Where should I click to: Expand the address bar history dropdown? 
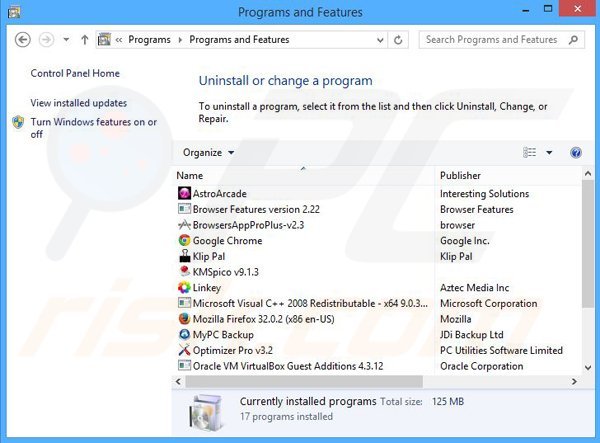click(x=380, y=40)
